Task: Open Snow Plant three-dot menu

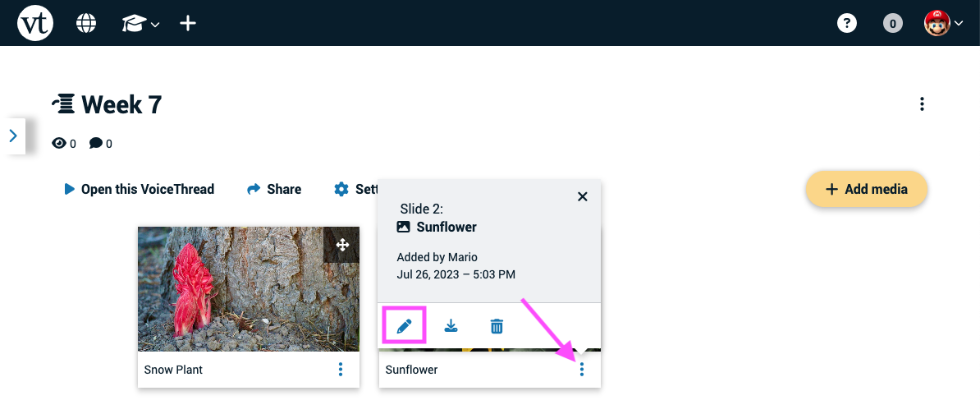Action: click(x=341, y=370)
